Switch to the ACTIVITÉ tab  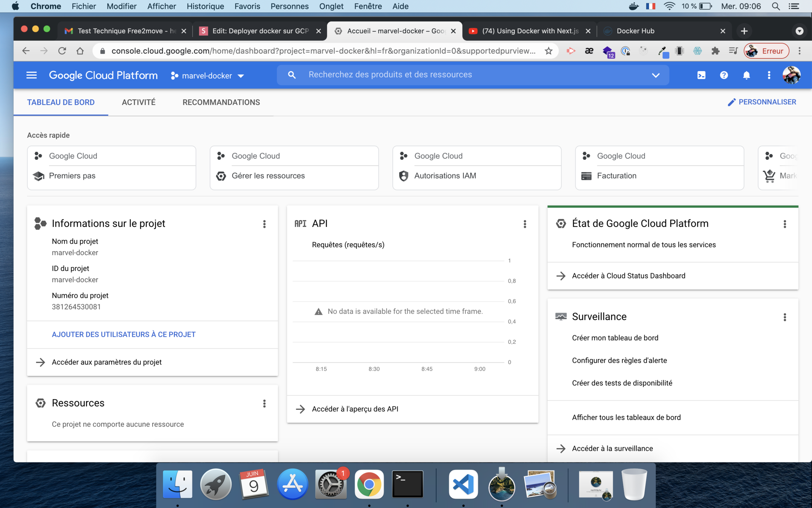click(138, 102)
